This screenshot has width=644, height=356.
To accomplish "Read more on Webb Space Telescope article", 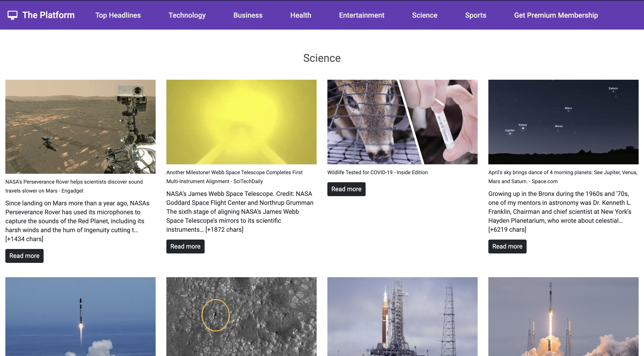I will point(185,246).
